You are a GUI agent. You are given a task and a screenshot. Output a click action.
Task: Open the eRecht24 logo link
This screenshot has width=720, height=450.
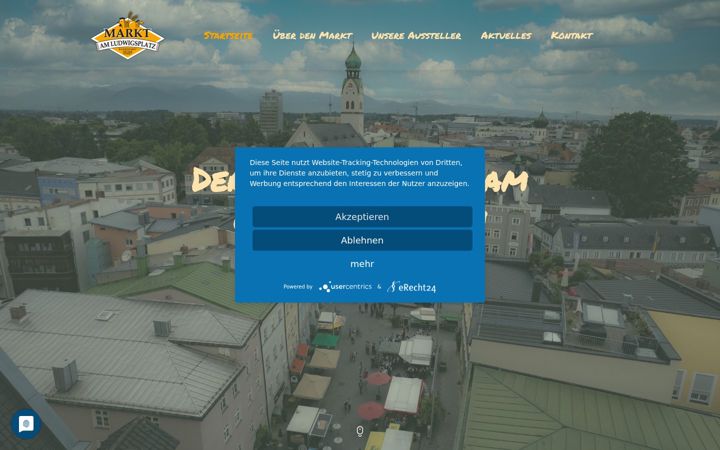(x=411, y=287)
